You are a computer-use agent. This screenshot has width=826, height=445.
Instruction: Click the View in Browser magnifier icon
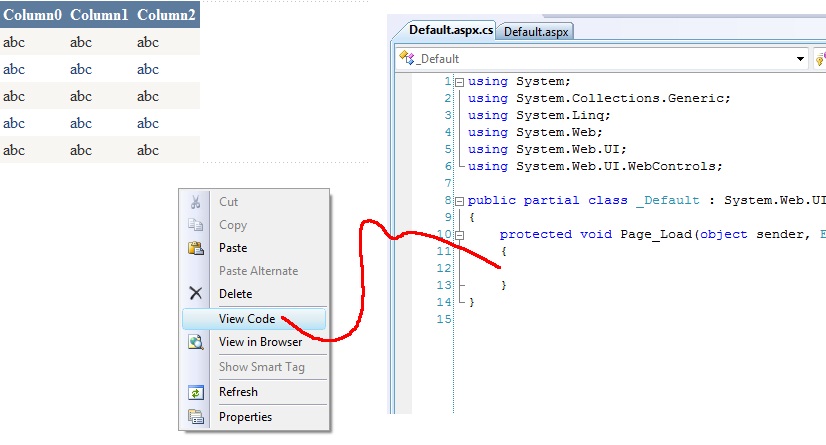(196, 342)
